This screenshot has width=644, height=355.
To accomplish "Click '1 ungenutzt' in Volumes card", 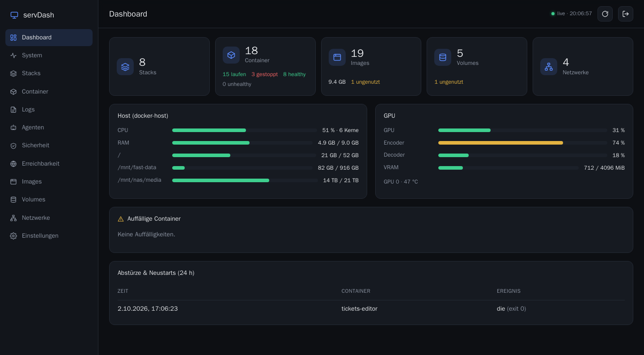I will coord(449,82).
